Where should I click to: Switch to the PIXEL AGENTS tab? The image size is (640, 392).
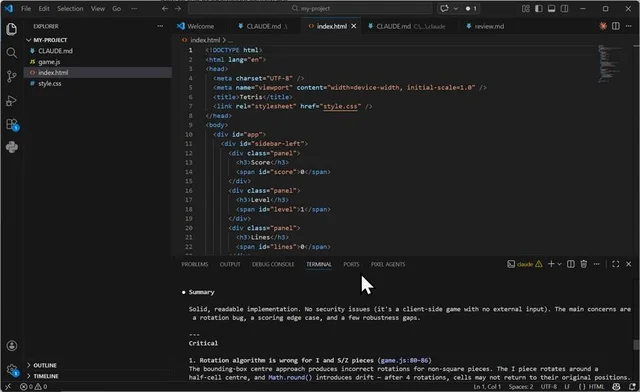pyautogui.click(x=388, y=264)
